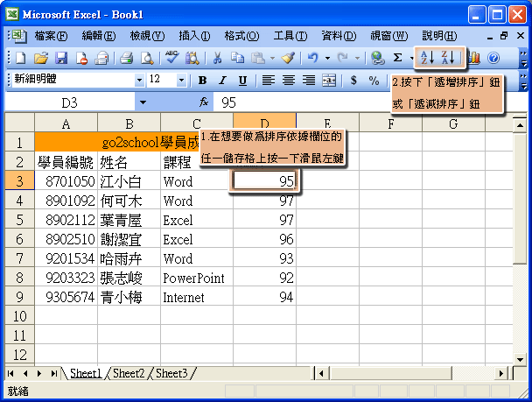Toggle italic formatting
The image size is (532, 402).
coord(222,81)
